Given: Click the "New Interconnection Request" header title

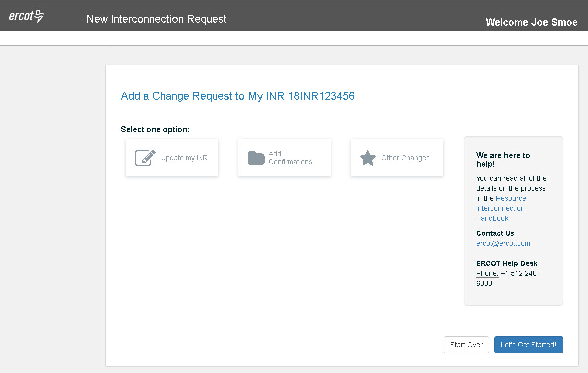Looking at the screenshot, I should point(156,19).
